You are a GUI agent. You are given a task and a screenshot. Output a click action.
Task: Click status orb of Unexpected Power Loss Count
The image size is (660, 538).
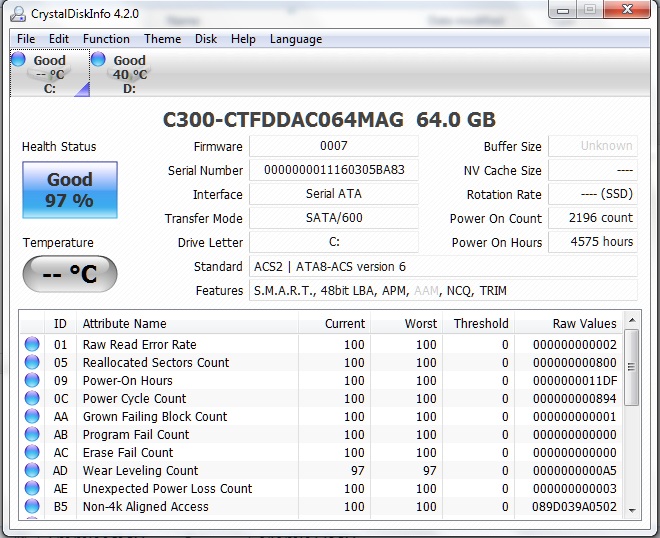pos(32,488)
